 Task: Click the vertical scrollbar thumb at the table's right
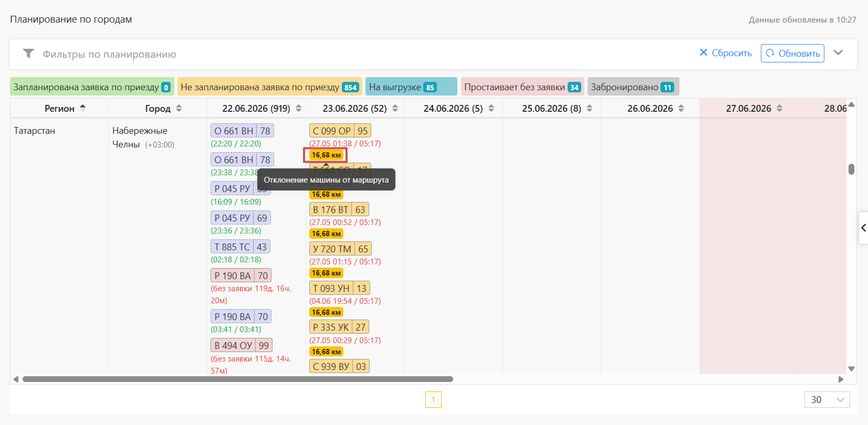click(x=851, y=169)
